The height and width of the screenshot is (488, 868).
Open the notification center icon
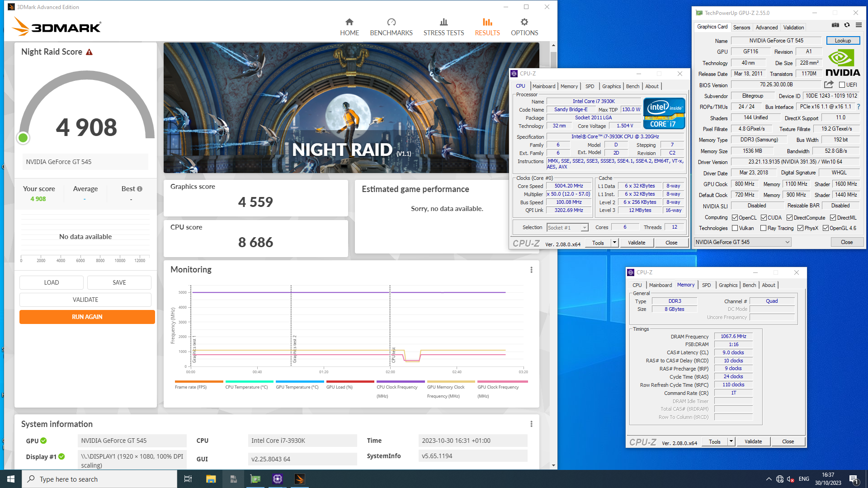854,479
